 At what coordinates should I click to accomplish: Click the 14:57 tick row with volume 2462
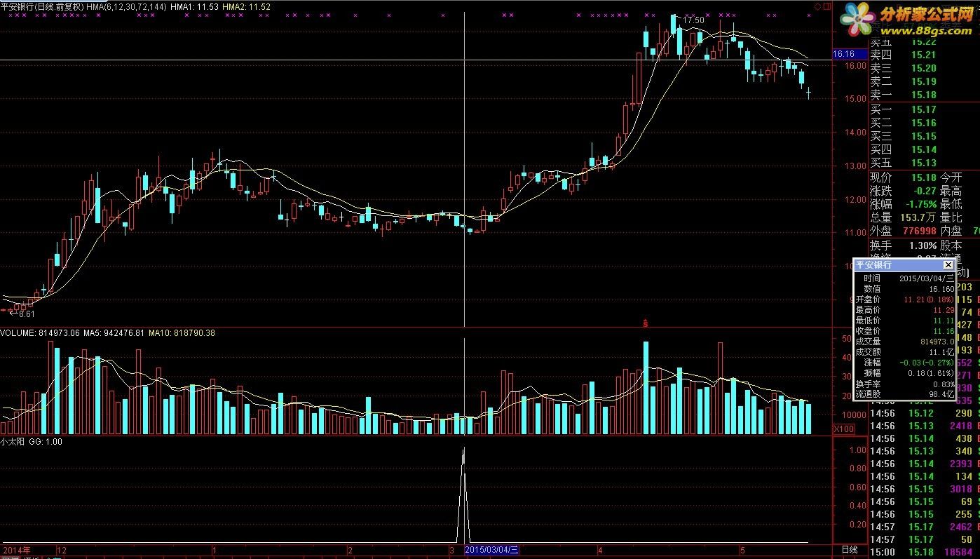(x=924, y=527)
